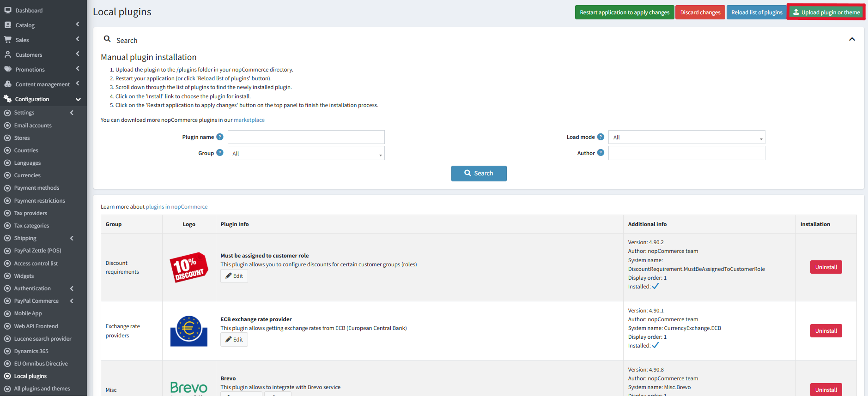Expand the Shipping submenu arrow

tap(72, 238)
